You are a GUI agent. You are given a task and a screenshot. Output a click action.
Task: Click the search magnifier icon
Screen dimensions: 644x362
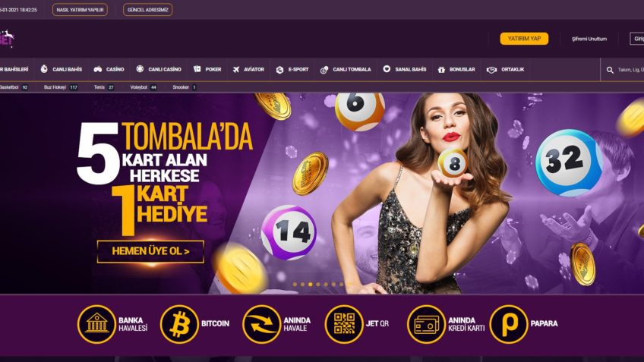[610, 70]
